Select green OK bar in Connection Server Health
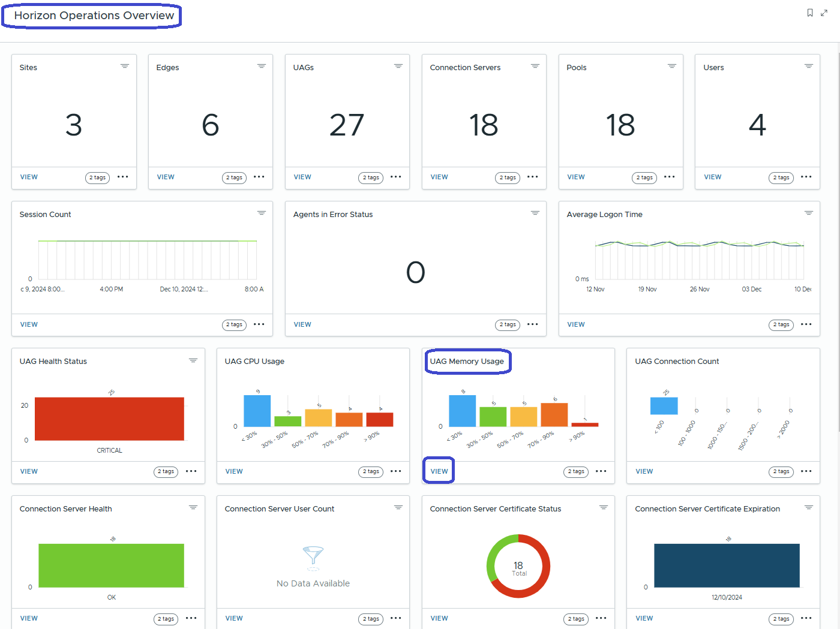This screenshot has height=629, width=840. (111, 565)
